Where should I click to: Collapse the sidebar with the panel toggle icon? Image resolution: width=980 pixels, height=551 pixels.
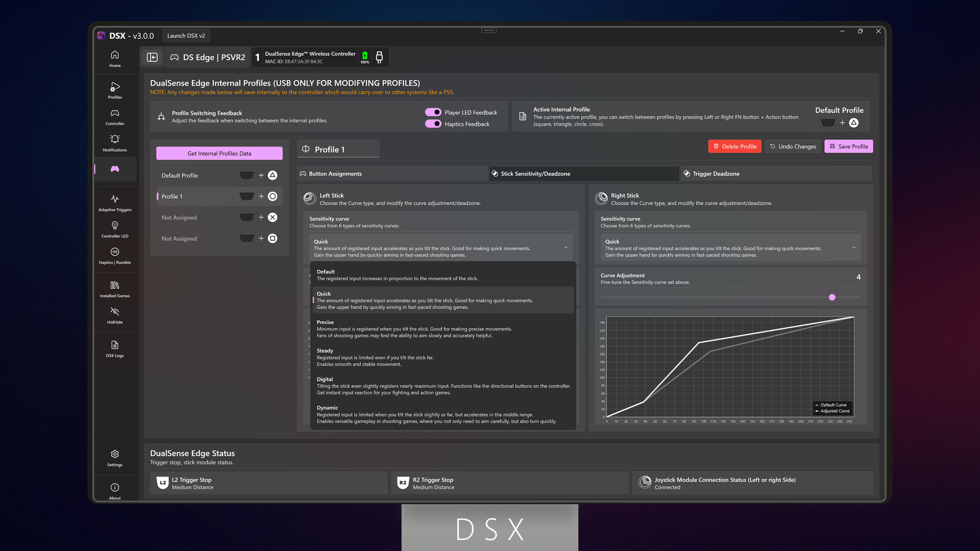click(x=152, y=57)
